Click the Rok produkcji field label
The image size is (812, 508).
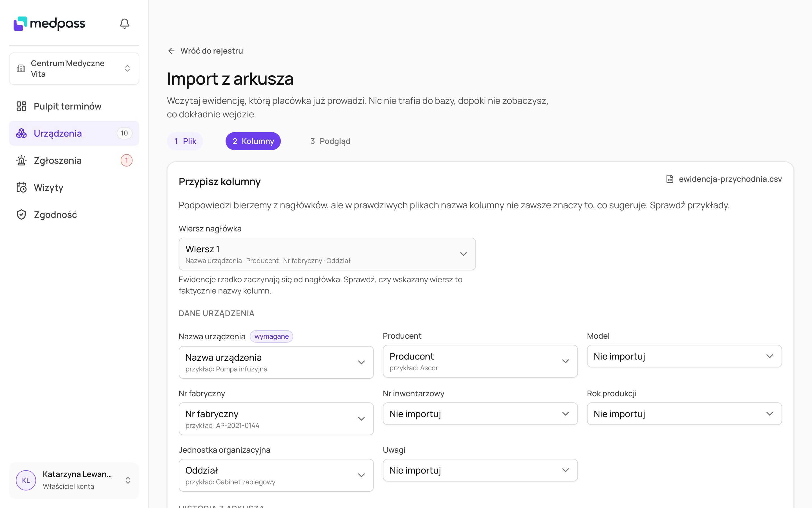612,393
